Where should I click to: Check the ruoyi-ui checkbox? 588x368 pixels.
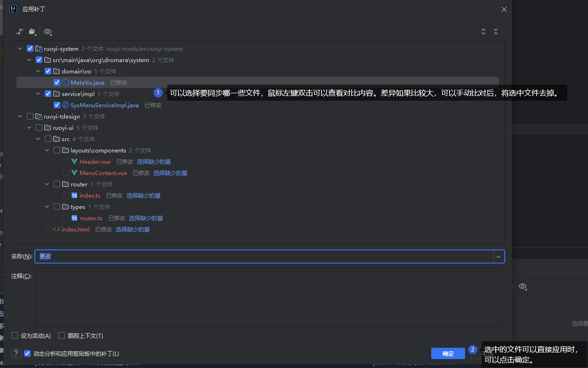tap(39, 128)
